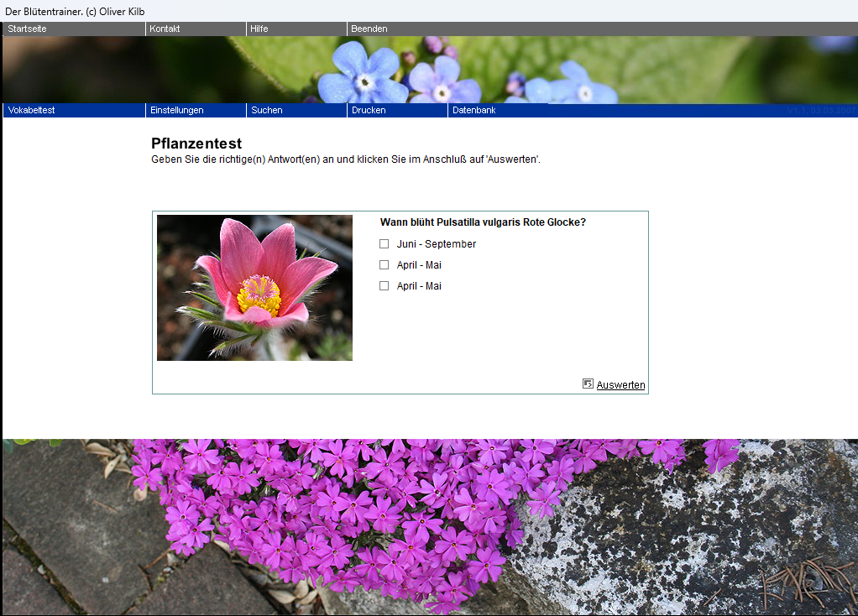Choose Drucken in the blue bar
Image resolution: width=858 pixels, height=616 pixels.
click(369, 110)
